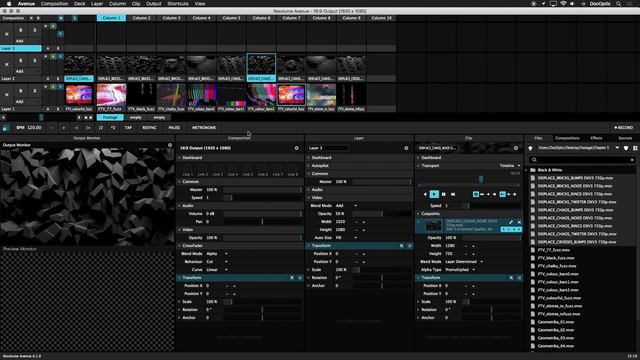The image size is (640, 360).
Task: Open Black & White folder icon
Action: coord(533,170)
